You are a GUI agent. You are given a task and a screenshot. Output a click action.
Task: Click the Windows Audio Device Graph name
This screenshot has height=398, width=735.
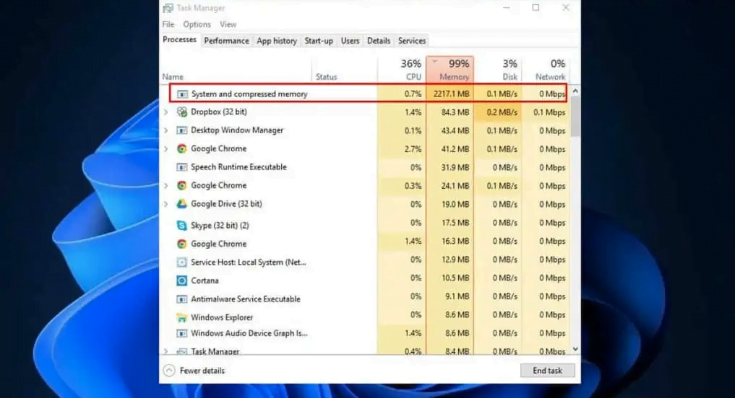coord(249,333)
